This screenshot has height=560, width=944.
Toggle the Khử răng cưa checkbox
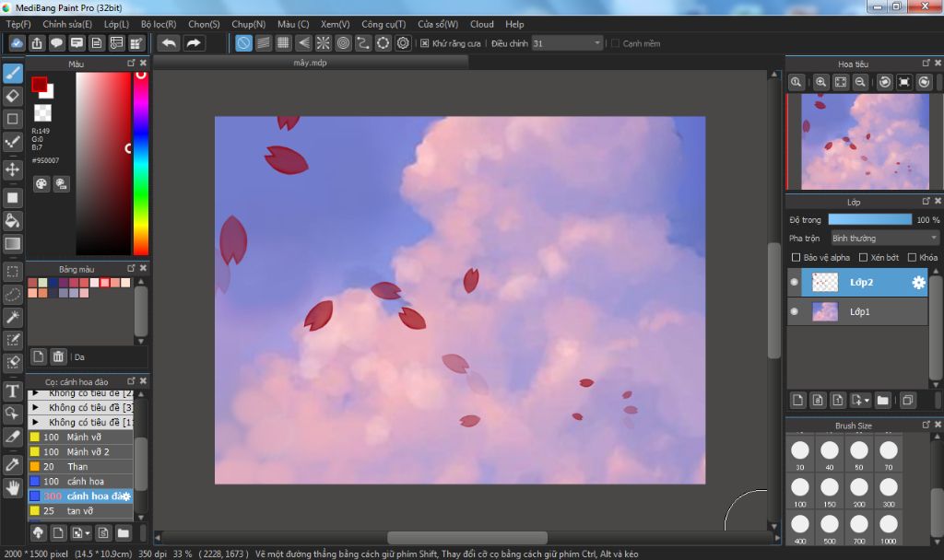click(424, 43)
